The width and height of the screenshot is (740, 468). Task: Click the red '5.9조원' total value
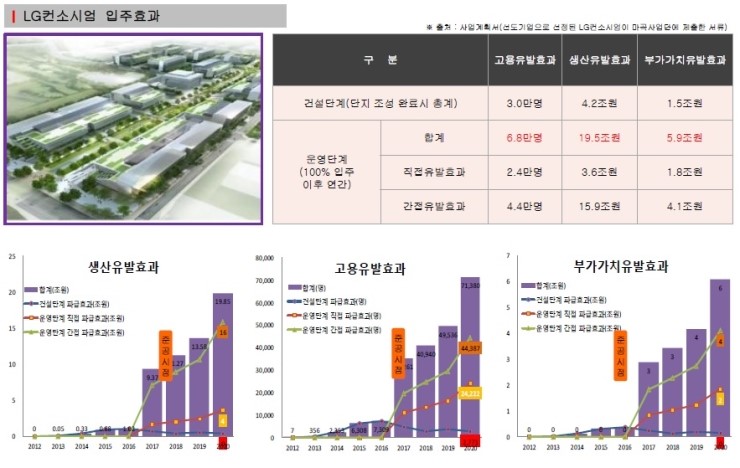(x=685, y=138)
